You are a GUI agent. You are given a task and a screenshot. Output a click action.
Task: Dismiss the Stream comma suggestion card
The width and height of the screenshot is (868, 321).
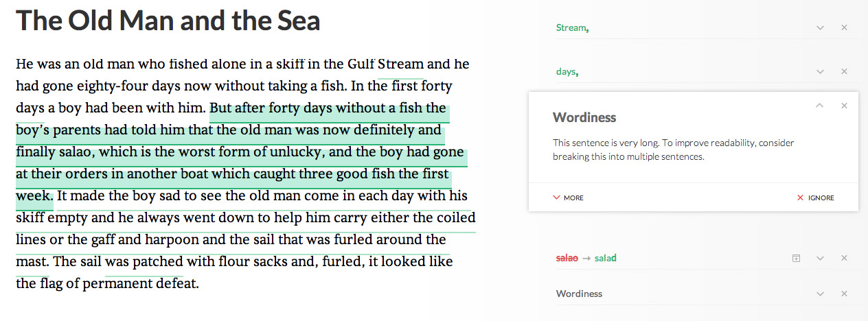pos(844,28)
